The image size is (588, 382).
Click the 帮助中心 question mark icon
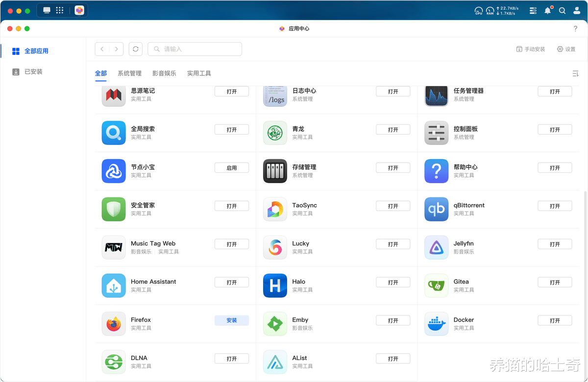click(x=437, y=171)
